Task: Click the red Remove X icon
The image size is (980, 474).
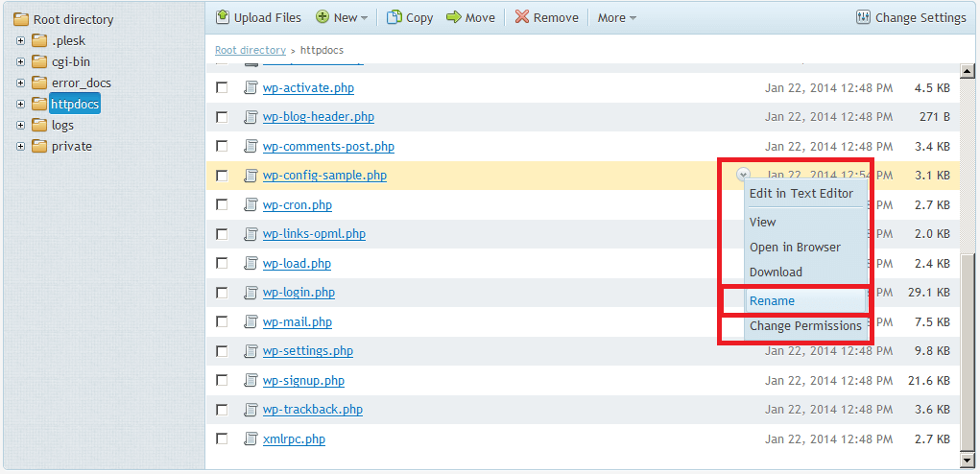Action: click(x=522, y=17)
